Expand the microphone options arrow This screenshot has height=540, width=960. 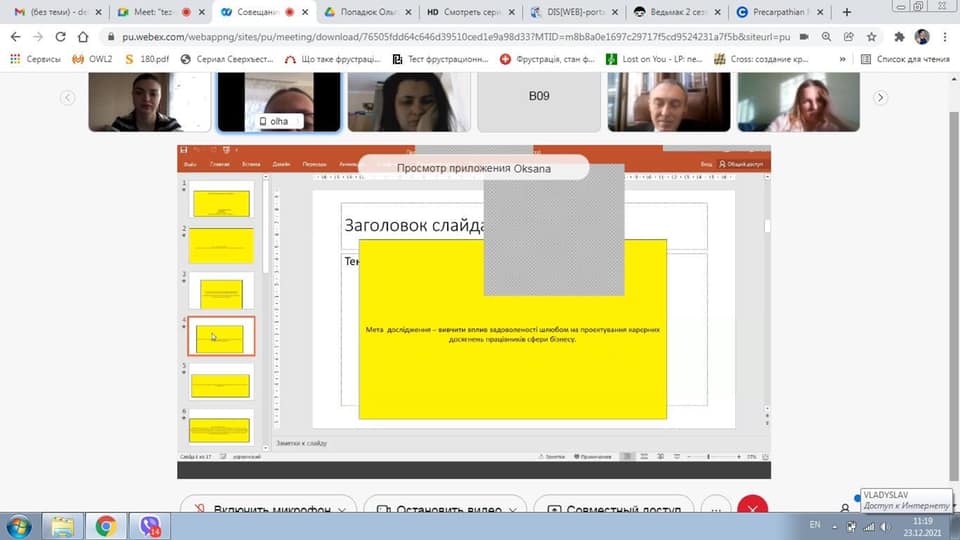click(x=342, y=510)
